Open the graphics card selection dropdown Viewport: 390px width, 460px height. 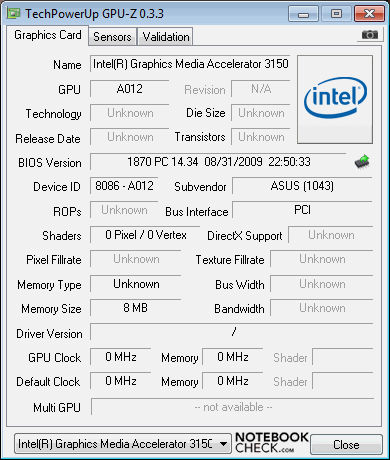click(123, 444)
